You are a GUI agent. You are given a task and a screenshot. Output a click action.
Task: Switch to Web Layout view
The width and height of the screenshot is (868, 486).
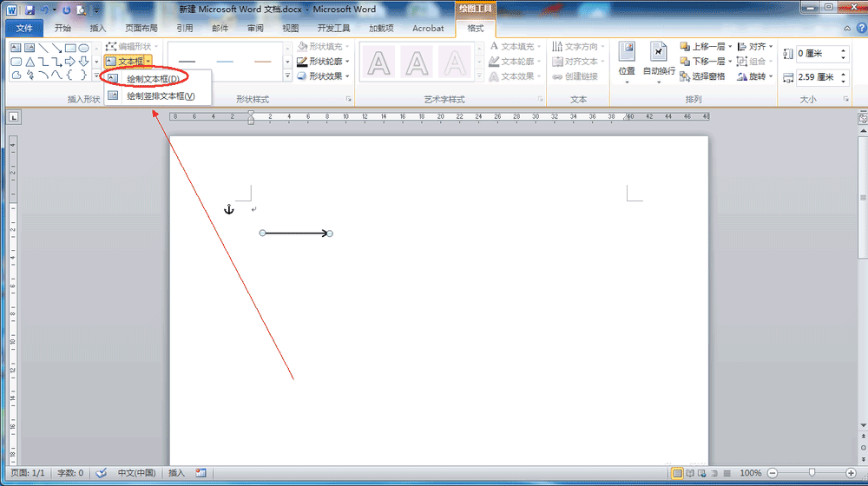702,473
